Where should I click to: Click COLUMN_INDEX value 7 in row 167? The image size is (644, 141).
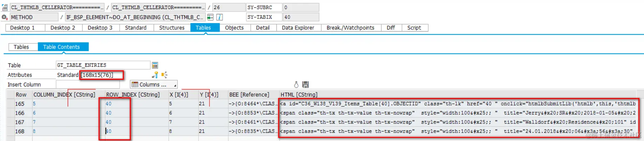coord(69,122)
